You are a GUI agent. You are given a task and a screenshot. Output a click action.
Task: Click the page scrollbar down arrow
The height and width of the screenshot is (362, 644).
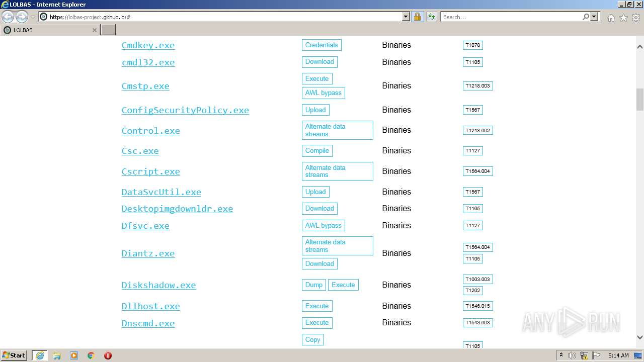point(640,337)
